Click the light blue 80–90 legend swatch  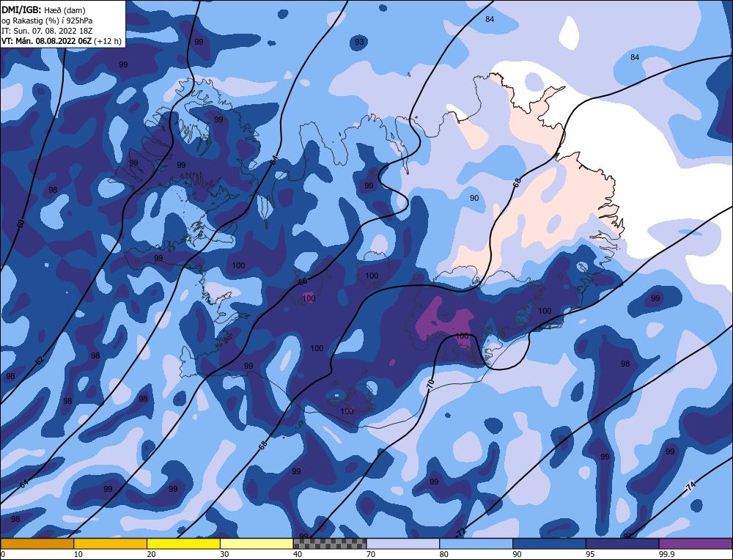click(476, 544)
